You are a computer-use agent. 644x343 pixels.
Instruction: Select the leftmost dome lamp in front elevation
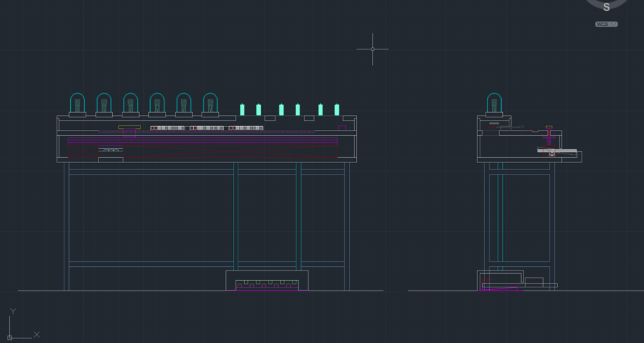pyautogui.click(x=77, y=105)
